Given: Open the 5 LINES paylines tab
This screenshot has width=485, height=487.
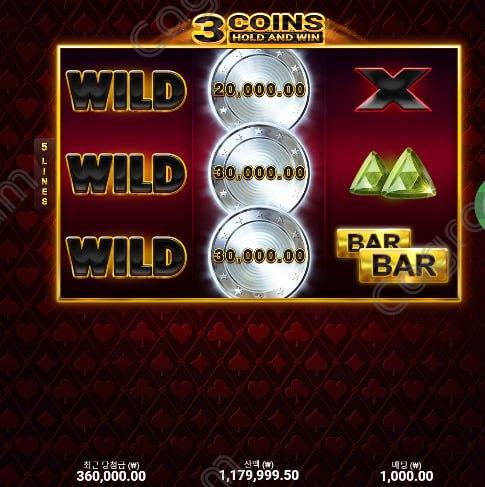Looking at the screenshot, I should pyautogui.click(x=44, y=173).
